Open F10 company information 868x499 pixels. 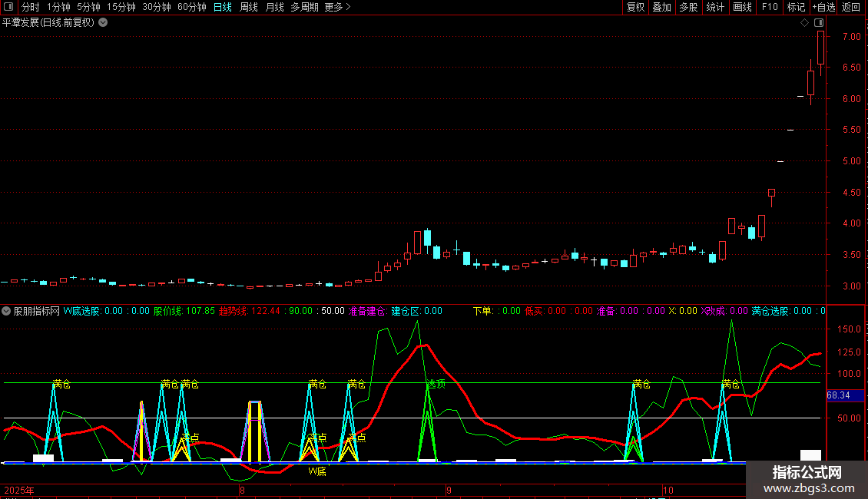769,7
